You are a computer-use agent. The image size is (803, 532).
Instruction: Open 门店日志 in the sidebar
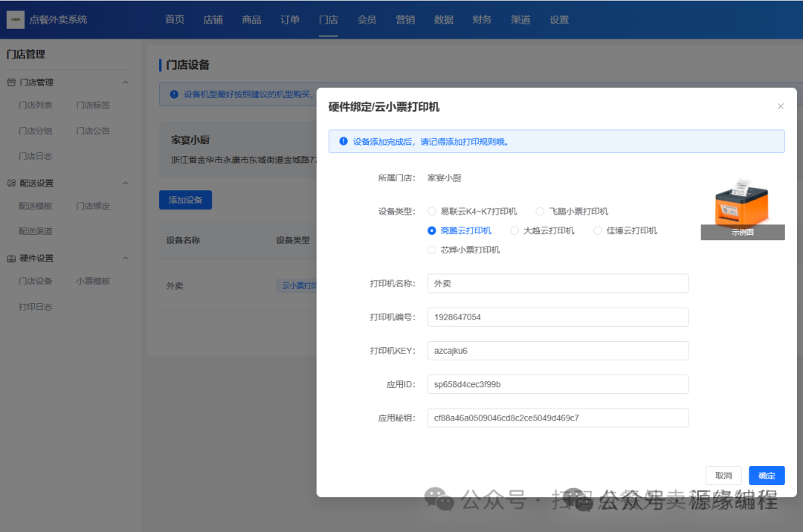[36, 156]
